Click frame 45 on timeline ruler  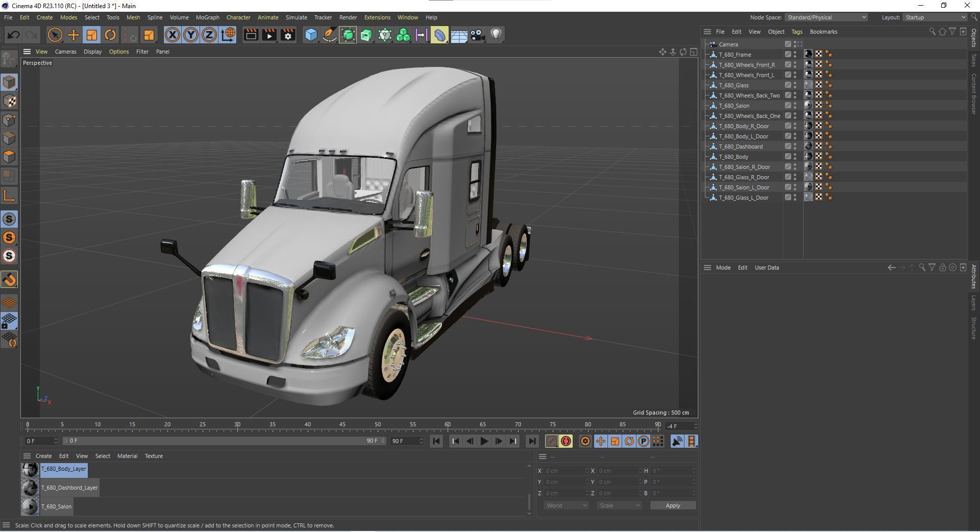342,425
